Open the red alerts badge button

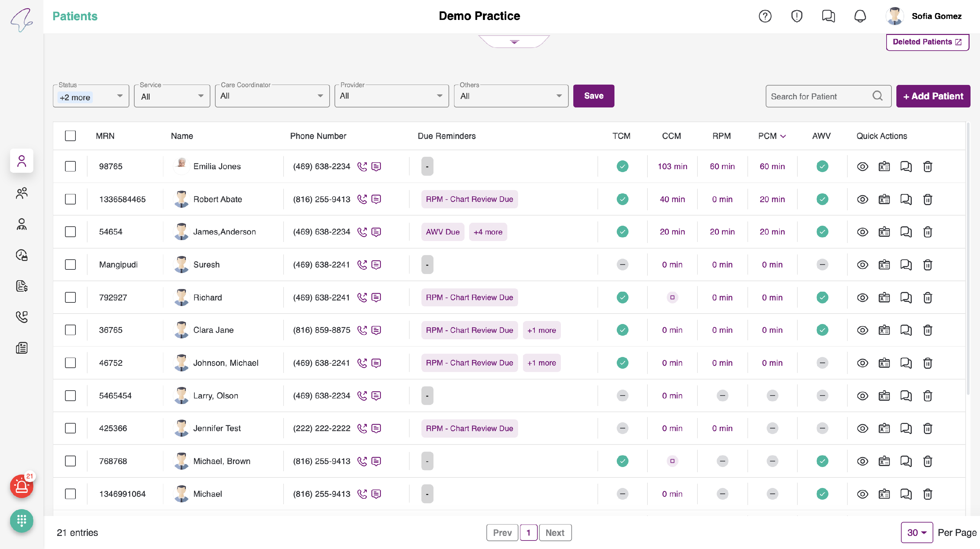point(21,486)
